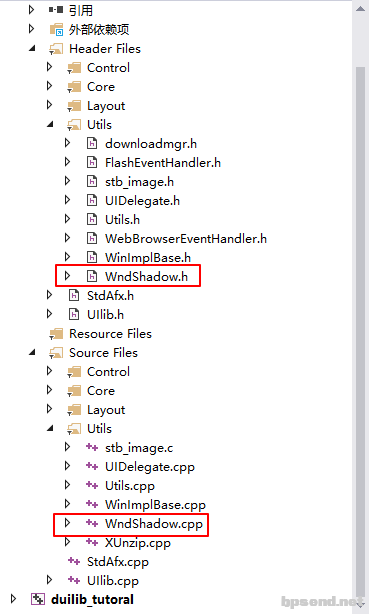Viewport: 369px width, 614px height.
Task: Select Core label under Header Files
Action: point(101,87)
